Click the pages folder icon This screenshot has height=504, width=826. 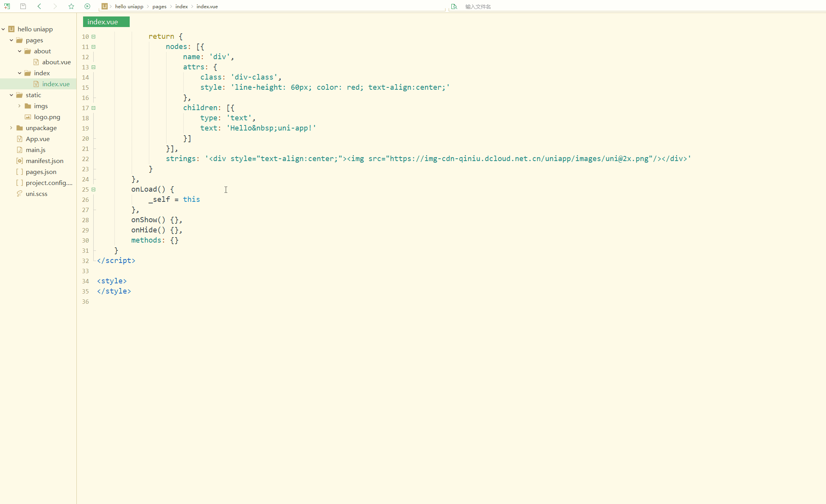(x=20, y=40)
